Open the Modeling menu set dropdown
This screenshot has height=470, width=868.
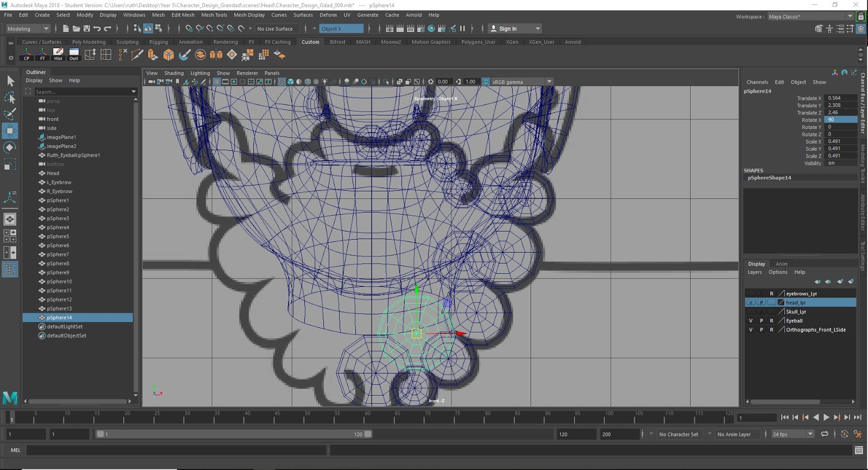(27, 29)
